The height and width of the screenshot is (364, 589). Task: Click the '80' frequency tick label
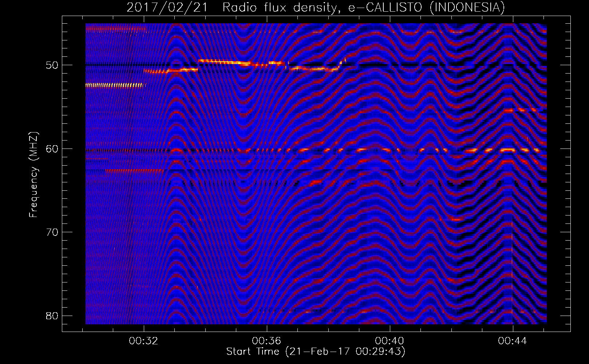(x=52, y=316)
